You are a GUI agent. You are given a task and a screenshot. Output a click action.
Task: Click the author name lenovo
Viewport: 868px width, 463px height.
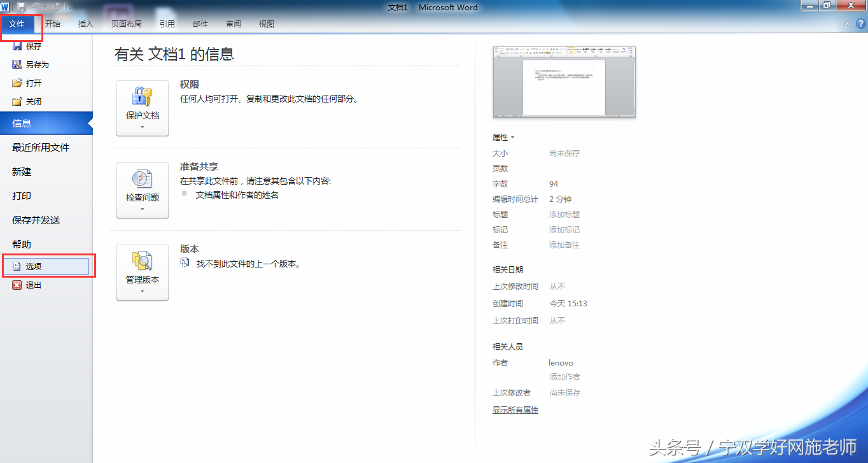point(561,362)
